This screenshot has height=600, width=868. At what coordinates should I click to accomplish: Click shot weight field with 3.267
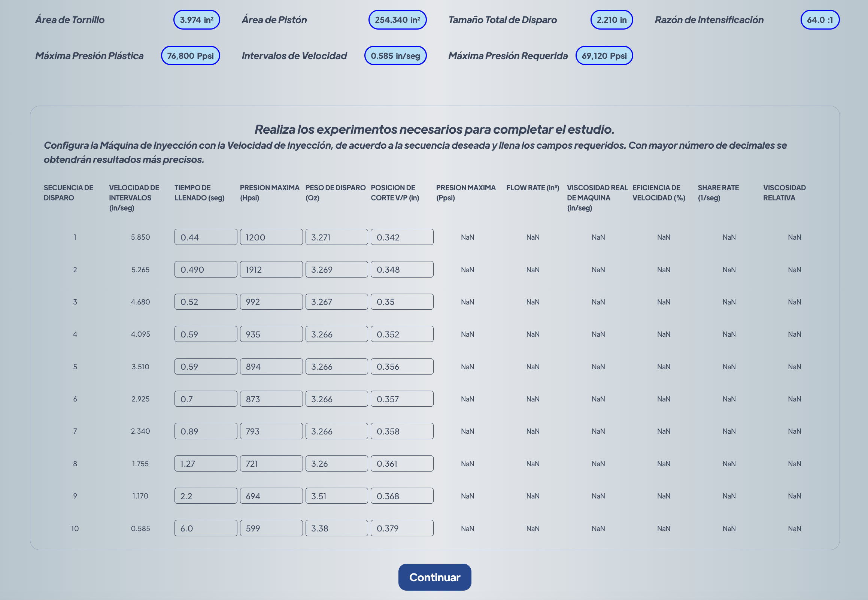coord(336,302)
